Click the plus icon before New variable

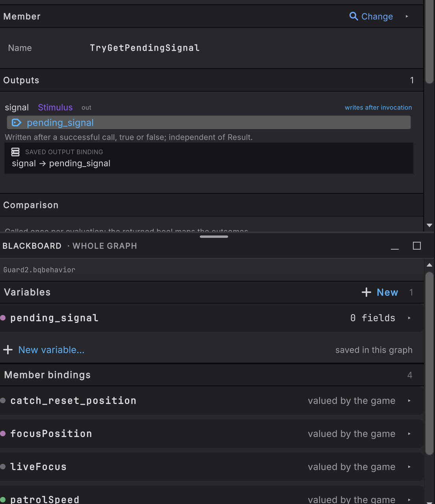[x=8, y=350]
